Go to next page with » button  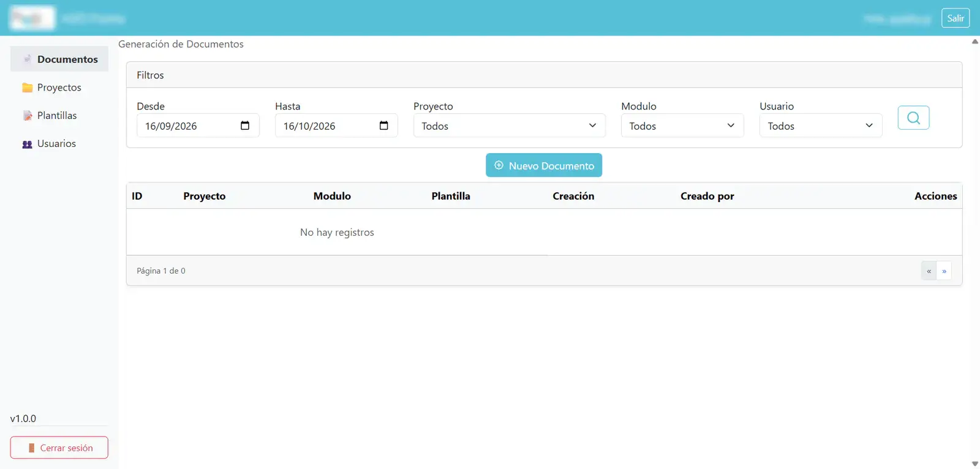(944, 271)
